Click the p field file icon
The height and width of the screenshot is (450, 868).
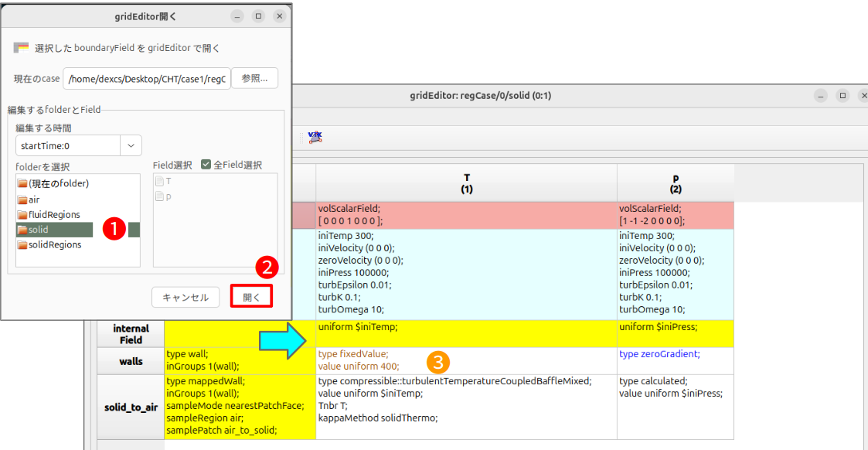click(160, 196)
